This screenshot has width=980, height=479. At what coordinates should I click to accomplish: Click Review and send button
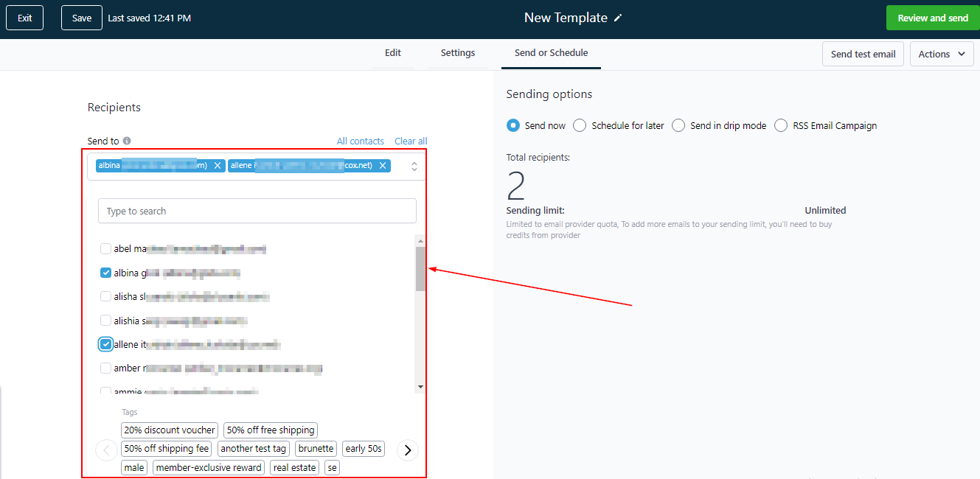[x=933, y=18]
